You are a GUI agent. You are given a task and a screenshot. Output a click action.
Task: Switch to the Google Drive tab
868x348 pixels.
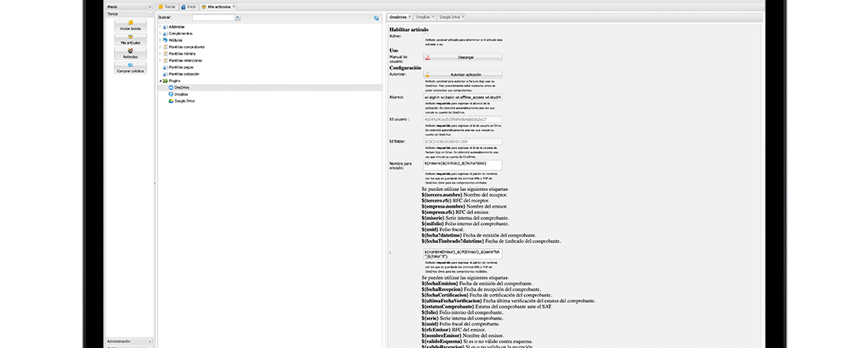coord(450,17)
